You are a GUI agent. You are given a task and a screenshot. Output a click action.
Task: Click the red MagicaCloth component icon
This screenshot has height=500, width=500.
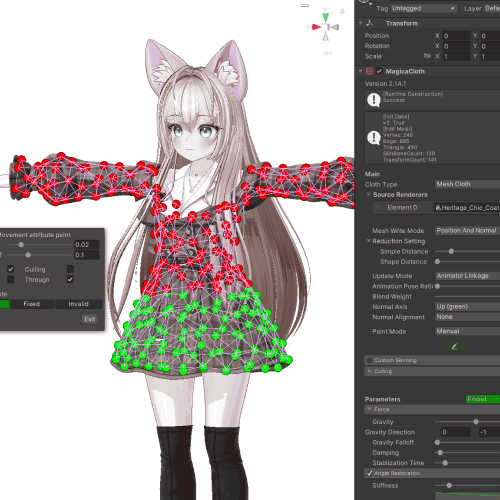click(x=369, y=71)
